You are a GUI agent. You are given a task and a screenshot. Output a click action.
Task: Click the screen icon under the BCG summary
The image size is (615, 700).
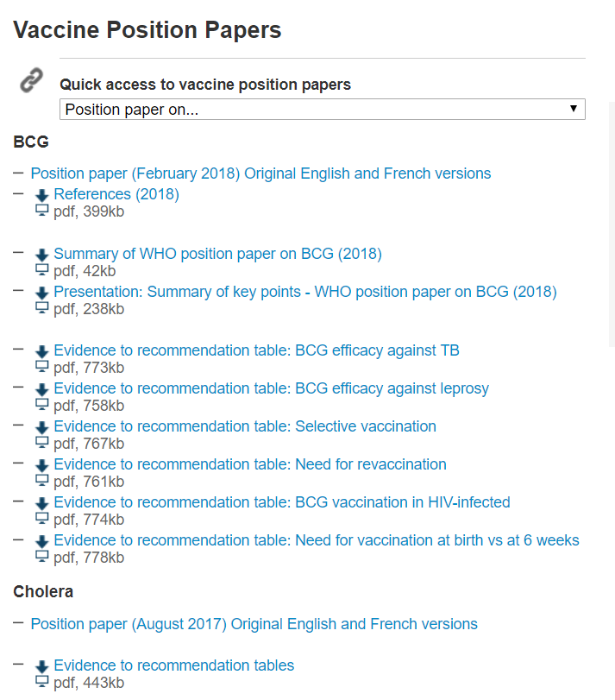tap(41, 270)
